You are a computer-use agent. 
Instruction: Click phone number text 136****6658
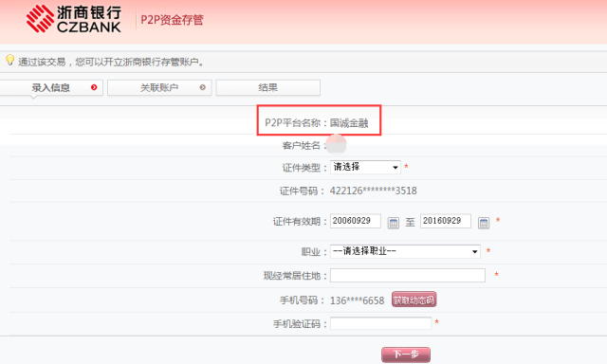(x=357, y=300)
